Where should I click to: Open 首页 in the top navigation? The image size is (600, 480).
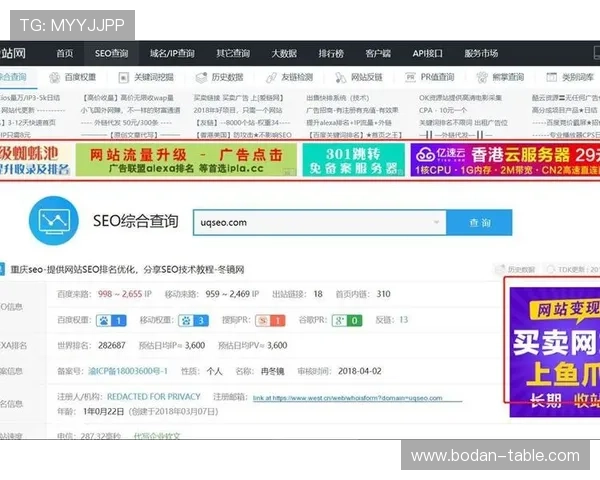click(65, 53)
